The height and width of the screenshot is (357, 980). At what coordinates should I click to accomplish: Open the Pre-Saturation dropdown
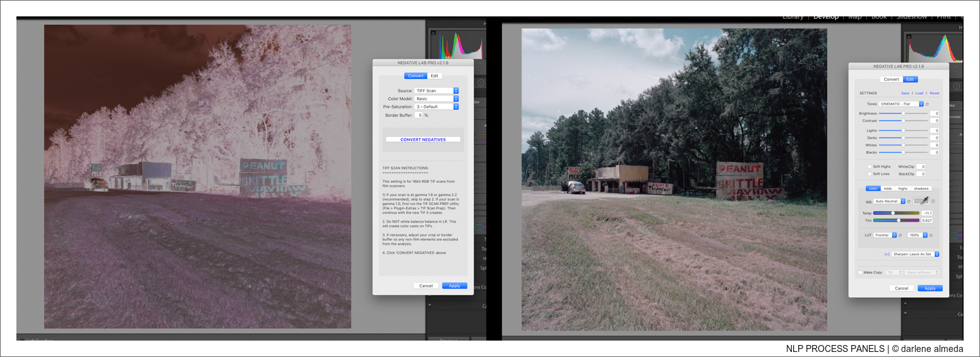coord(436,107)
